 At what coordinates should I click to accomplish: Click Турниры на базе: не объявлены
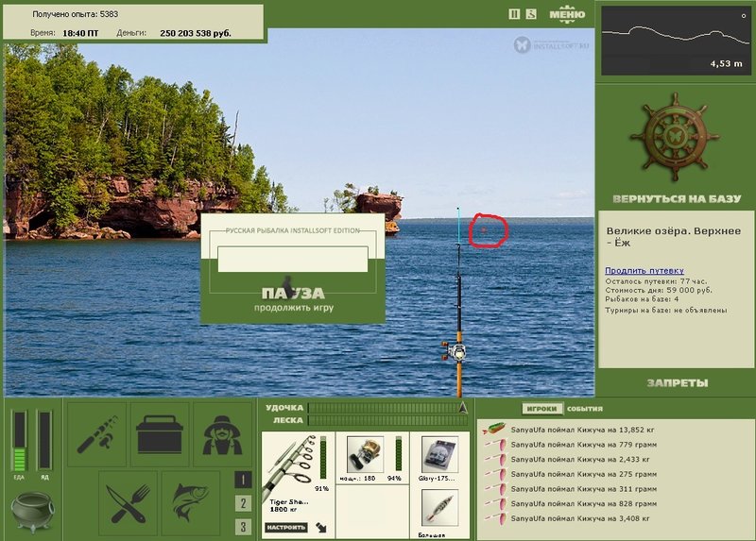tap(665, 311)
